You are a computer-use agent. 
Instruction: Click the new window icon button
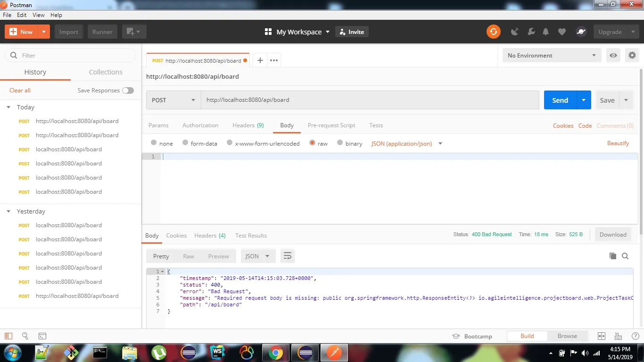[134, 32]
